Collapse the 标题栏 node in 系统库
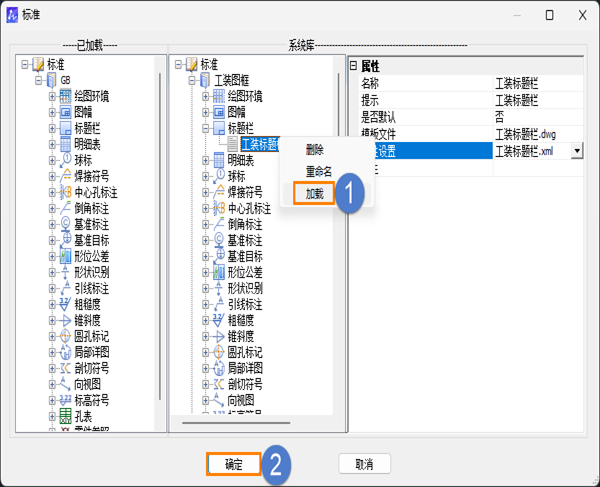This screenshot has width=600, height=487. (x=206, y=129)
